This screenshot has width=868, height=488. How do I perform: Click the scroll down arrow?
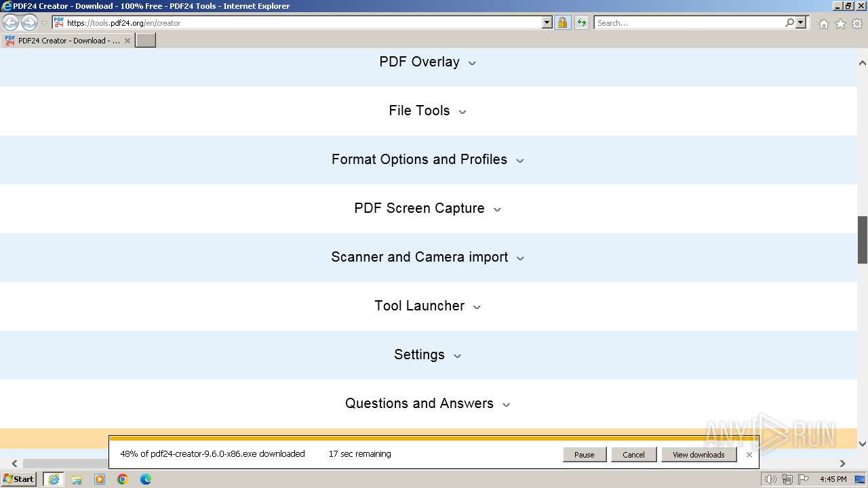click(x=863, y=444)
